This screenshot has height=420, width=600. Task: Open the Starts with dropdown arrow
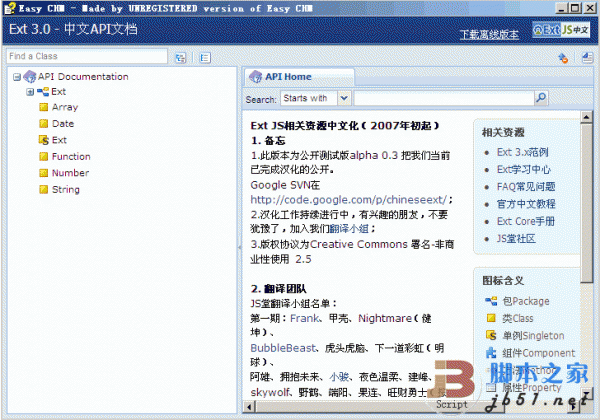click(344, 98)
